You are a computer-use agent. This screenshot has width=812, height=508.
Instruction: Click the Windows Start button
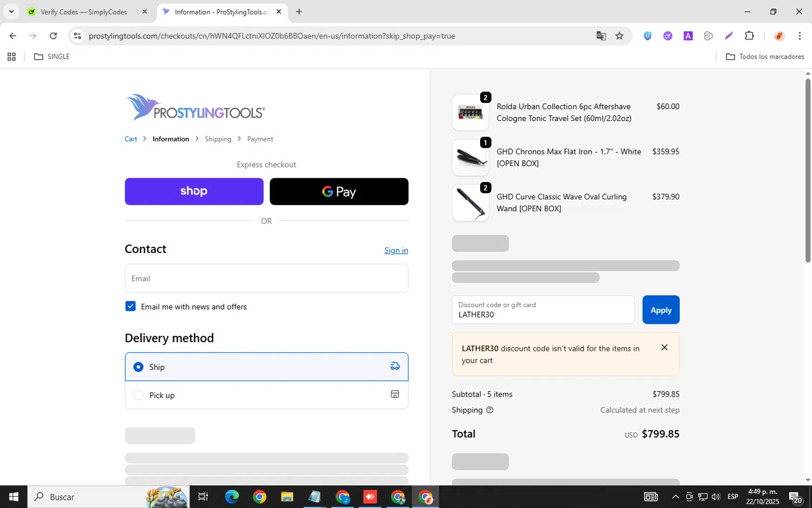(x=14, y=497)
